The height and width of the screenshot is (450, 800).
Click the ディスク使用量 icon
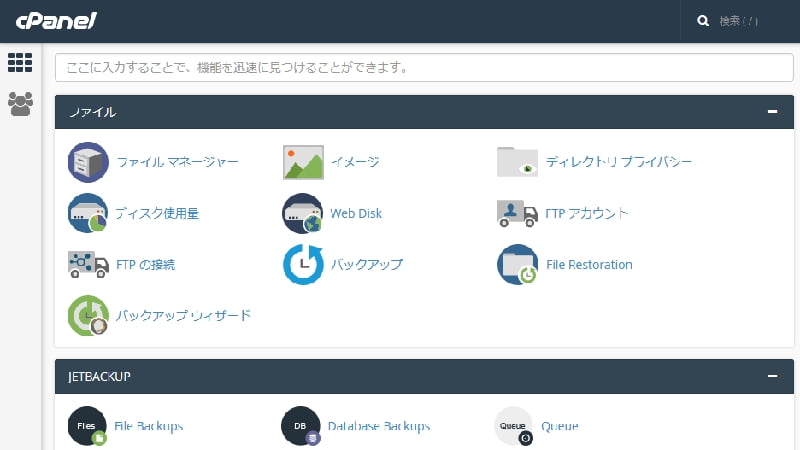click(88, 213)
